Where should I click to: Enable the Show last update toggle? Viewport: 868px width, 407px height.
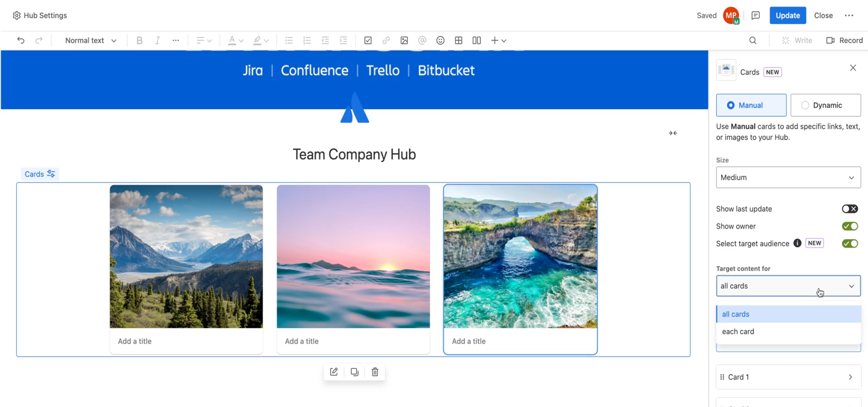[850, 209]
